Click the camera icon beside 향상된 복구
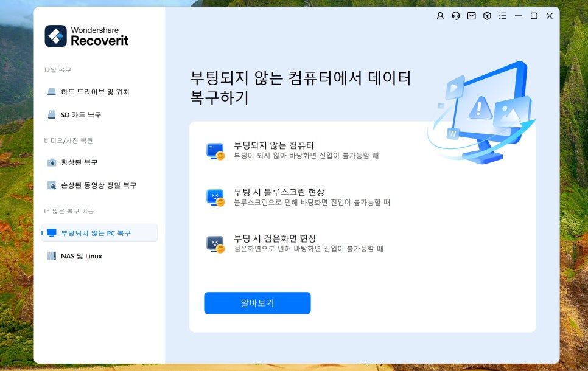 point(52,162)
